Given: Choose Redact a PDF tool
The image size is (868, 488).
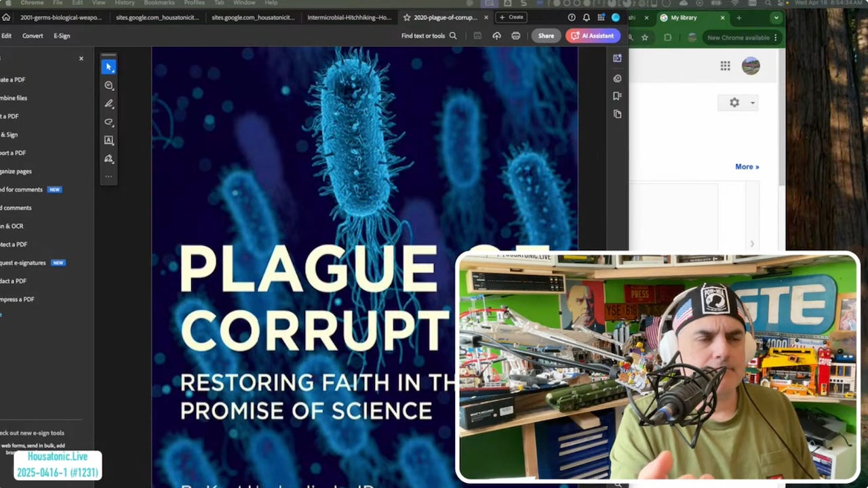Looking at the screenshot, I should [14, 281].
